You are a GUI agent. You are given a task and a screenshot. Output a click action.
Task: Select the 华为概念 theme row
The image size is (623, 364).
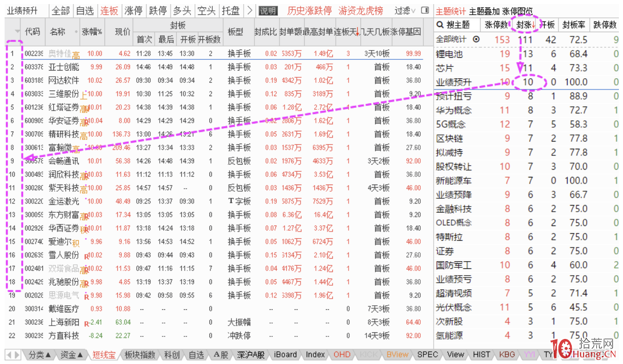coord(527,110)
